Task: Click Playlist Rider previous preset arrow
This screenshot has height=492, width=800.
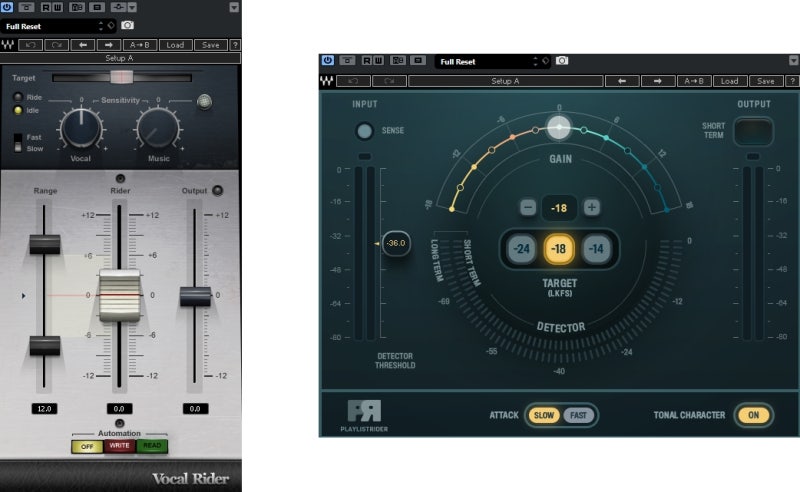Action: point(622,81)
